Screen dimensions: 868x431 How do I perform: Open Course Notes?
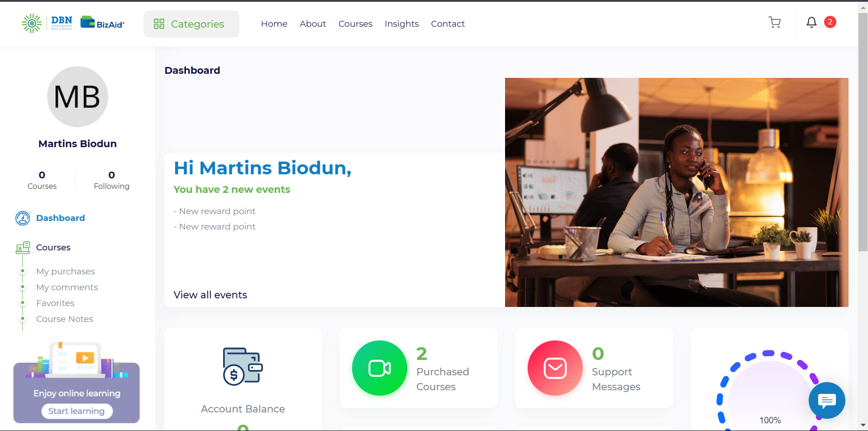(x=65, y=319)
